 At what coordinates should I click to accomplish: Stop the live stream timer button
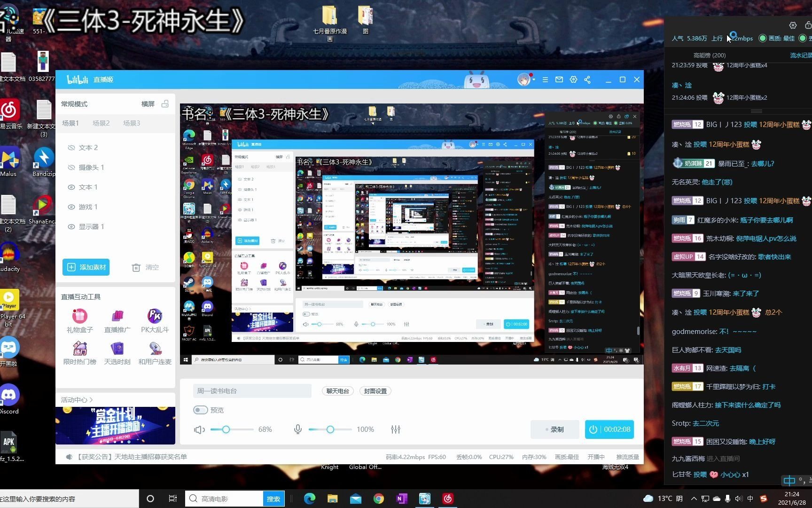click(x=609, y=429)
